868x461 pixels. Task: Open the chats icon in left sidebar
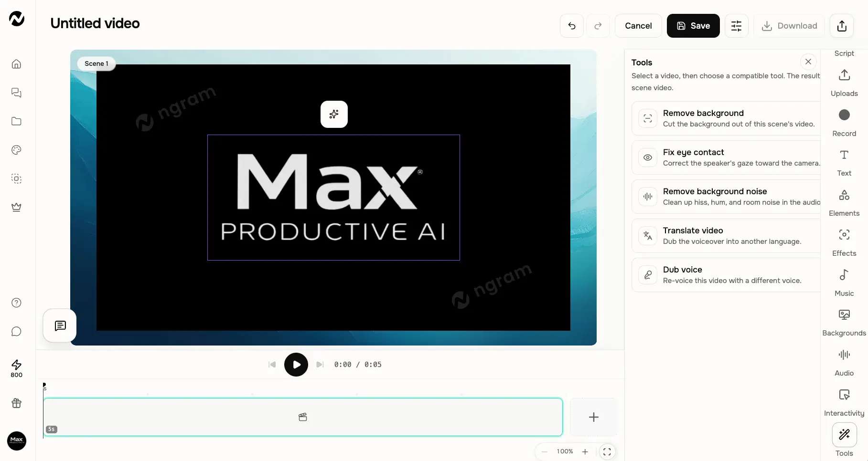16,93
